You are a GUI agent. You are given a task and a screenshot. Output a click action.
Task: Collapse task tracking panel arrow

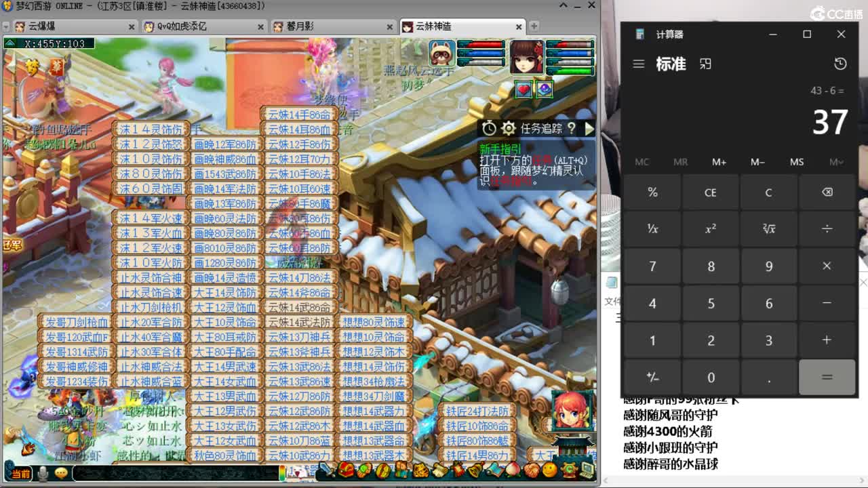pos(589,128)
